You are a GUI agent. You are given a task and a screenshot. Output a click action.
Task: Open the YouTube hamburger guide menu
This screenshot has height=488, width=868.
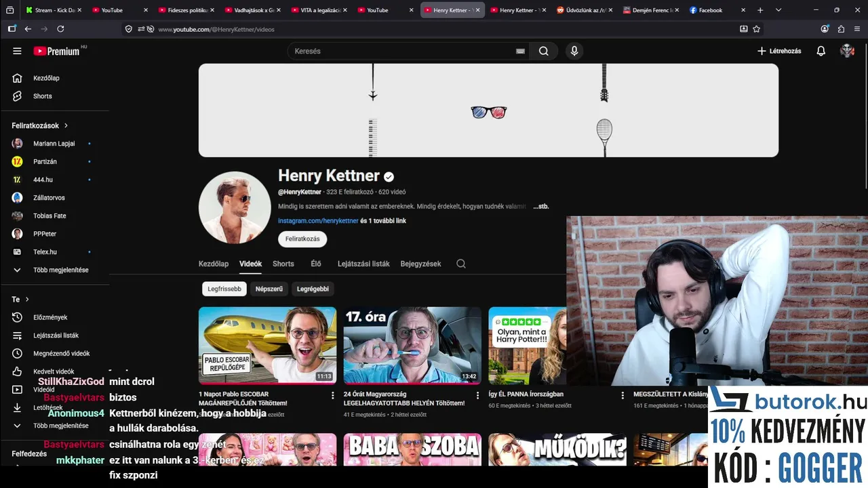tap(17, 51)
